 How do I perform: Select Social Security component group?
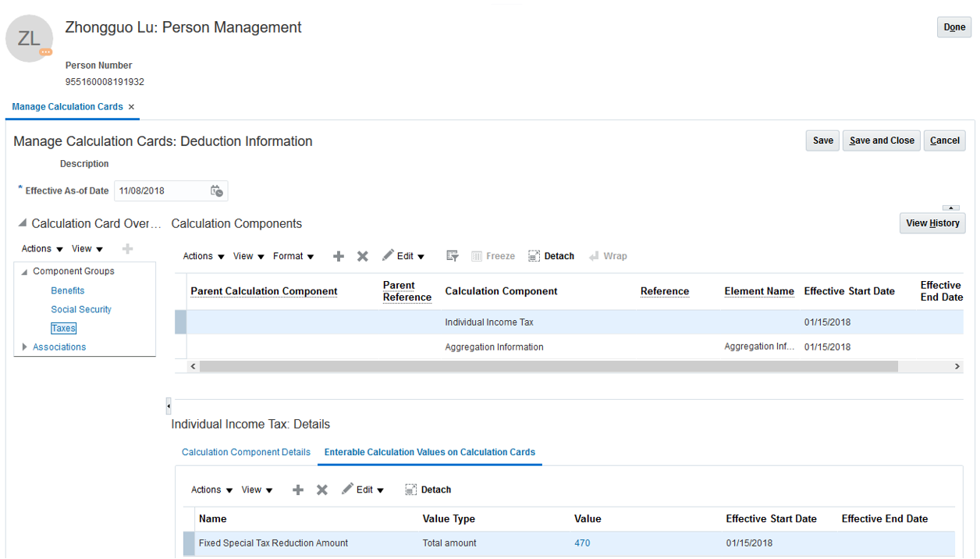click(x=81, y=310)
